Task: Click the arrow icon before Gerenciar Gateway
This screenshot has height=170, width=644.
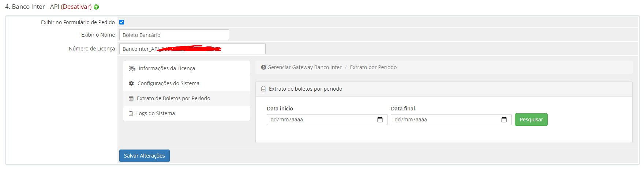Action: coord(263,67)
